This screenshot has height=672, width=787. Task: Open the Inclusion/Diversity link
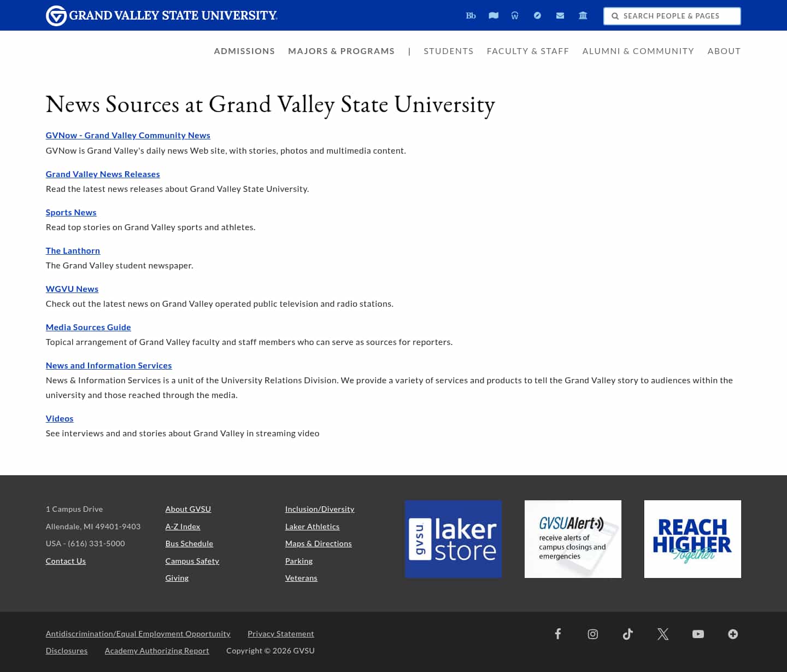(320, 509)
